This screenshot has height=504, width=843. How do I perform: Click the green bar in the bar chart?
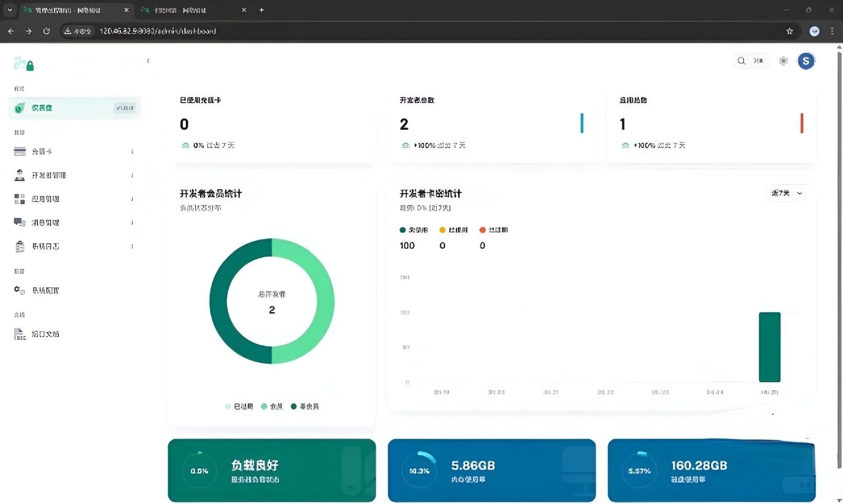pos(770,347)
